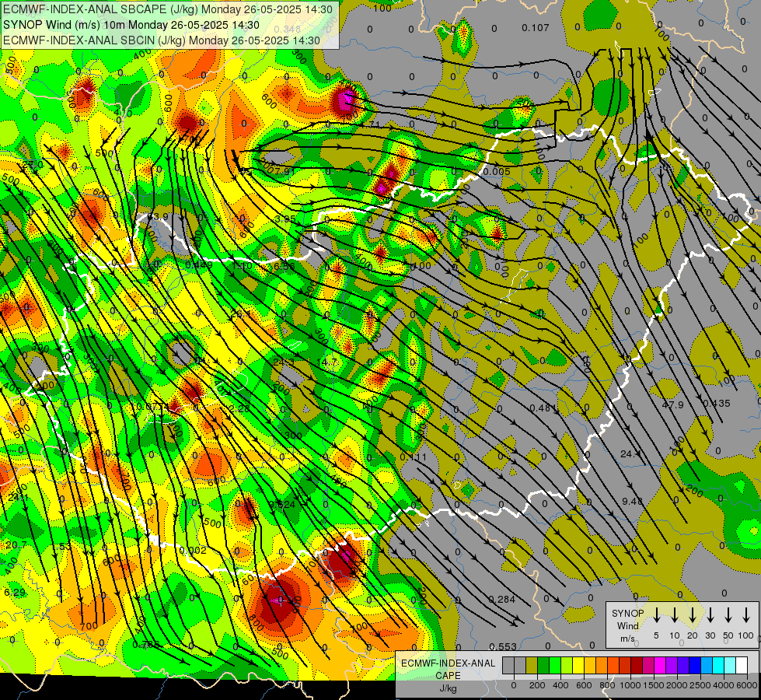Viewport: 761px width, 700px height.
Task: Click the '6.29' value at left edge
Action: [x=15, y=592]
